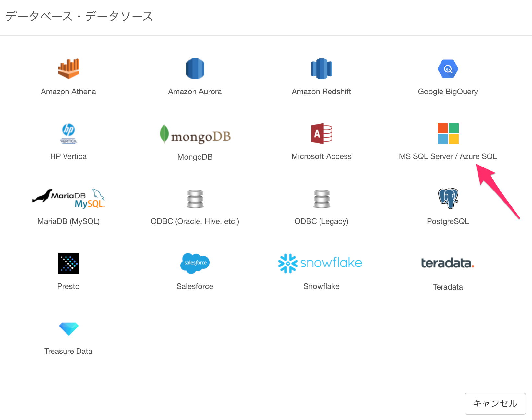Screen dimensions: 532x420
Task: Click the HP Vertica label
Action: point(68,156)
